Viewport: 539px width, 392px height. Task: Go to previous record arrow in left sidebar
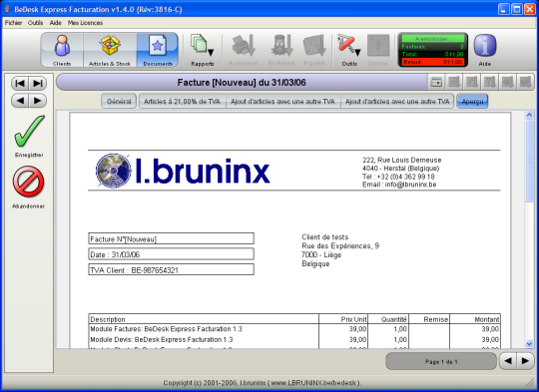pos(20,101)
